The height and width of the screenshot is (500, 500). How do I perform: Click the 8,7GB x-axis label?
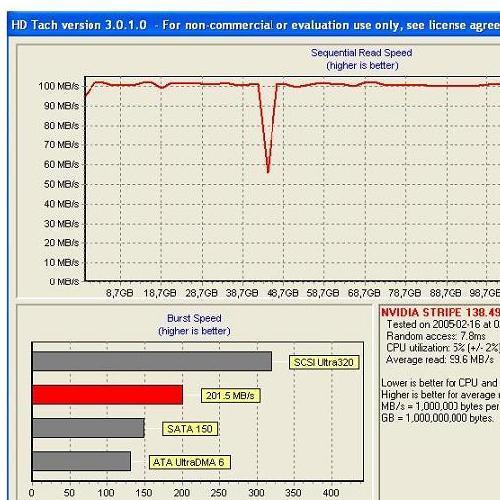pos(120,293)
